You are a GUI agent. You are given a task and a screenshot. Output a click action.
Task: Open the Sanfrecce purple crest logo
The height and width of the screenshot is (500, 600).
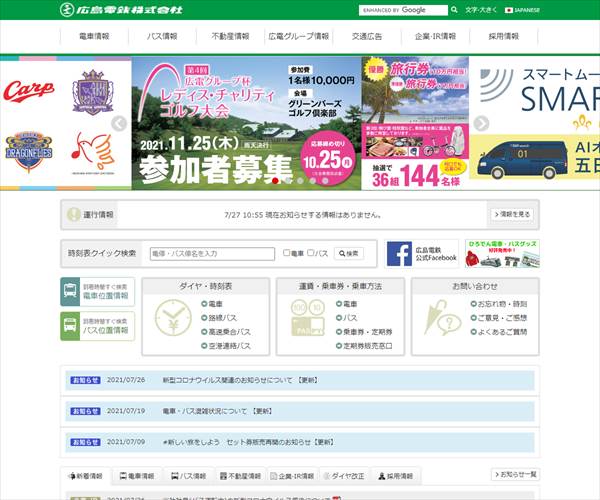coord(93,92)
